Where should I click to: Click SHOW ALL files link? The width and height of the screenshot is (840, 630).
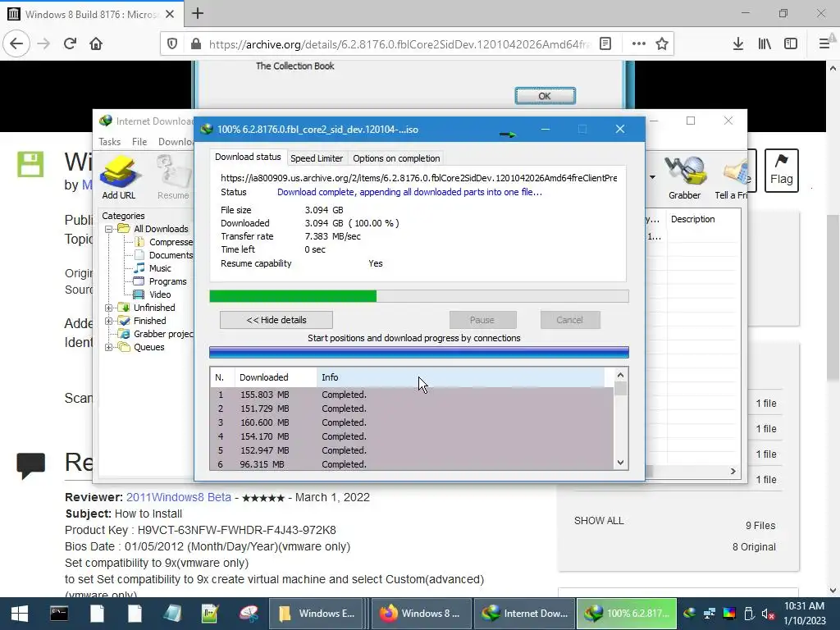[x=598, y=521]
